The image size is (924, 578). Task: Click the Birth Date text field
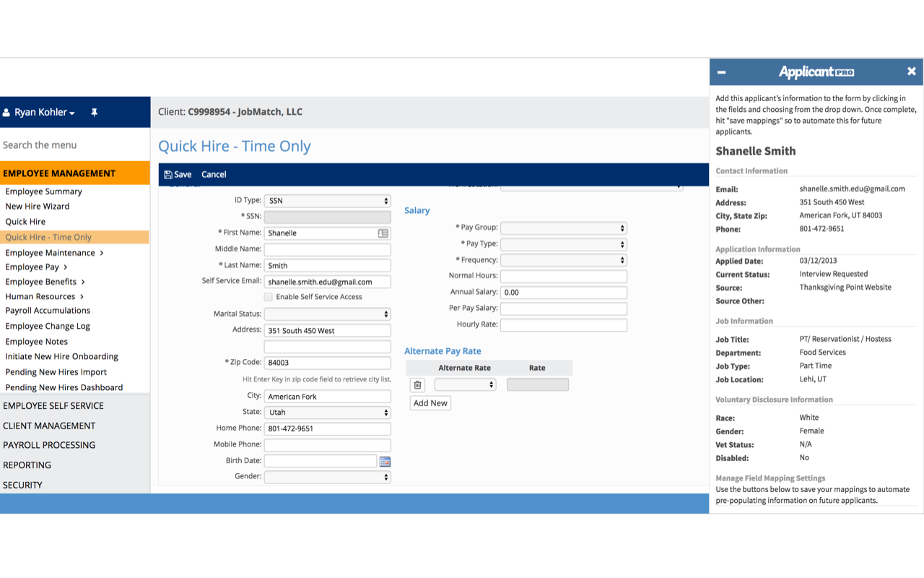pos(320,461)
